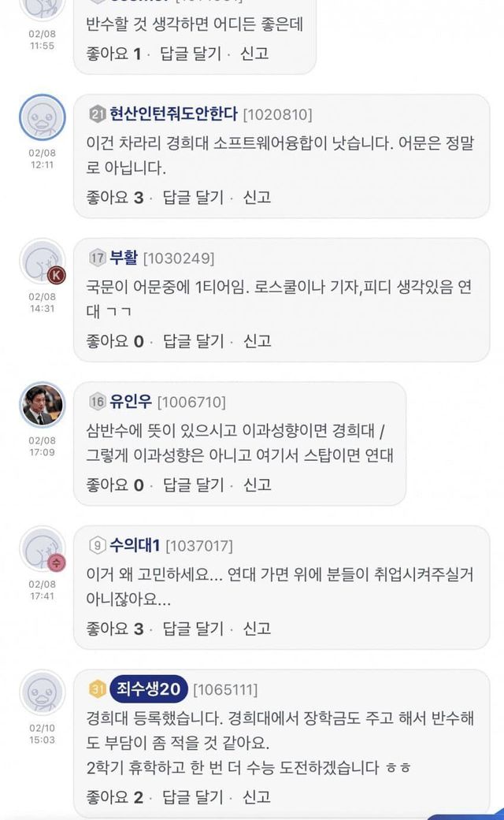The height and width of the screenshot is (820, 504).
Task: Report 죄수생20's comment with 신고
Action: coord(258,796)
